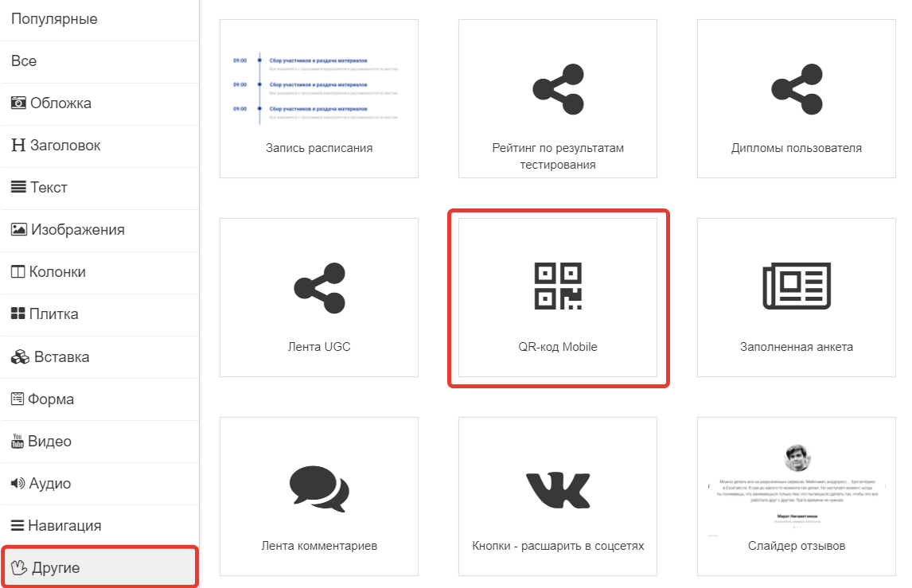The height and width of the screenshot is (588, 912).
Task: Click the speaker icon beside Аудио
Action: point(18,483)
